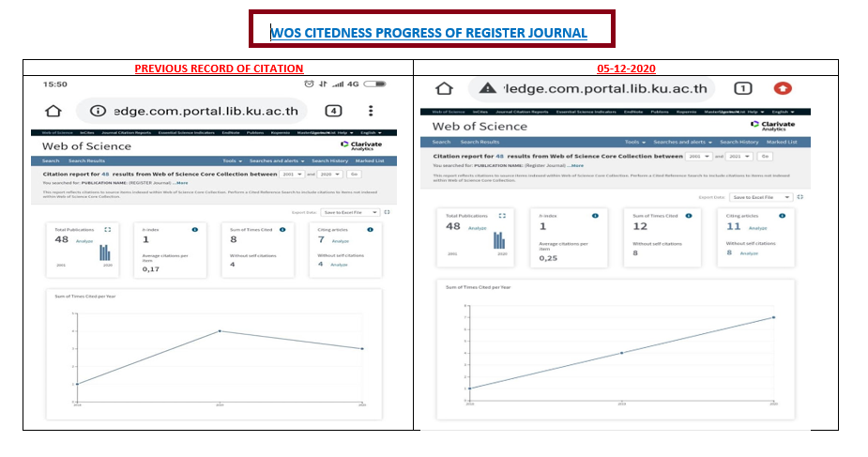Open Marked List in right screenshot

coord(782,143)
